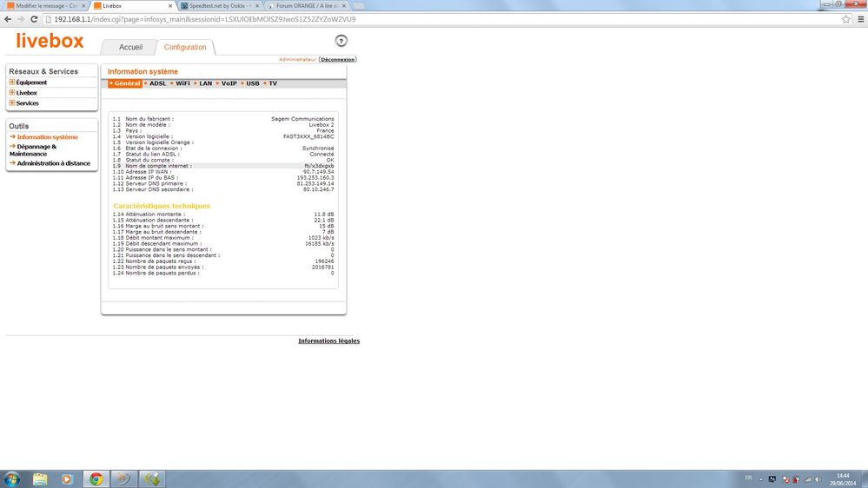868x488 pixels.
Task: Select Configuration tab
Action: [x=185, y=47]
